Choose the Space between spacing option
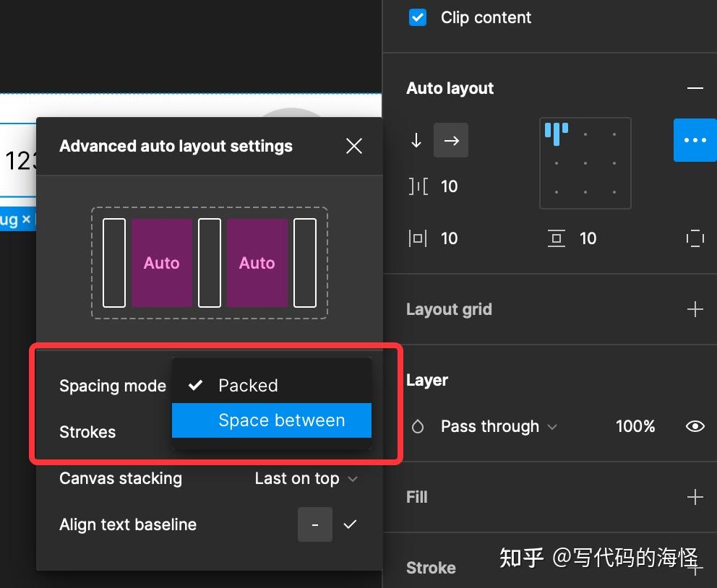Viewport: 717px width, 588px height. tap(281, 420)
